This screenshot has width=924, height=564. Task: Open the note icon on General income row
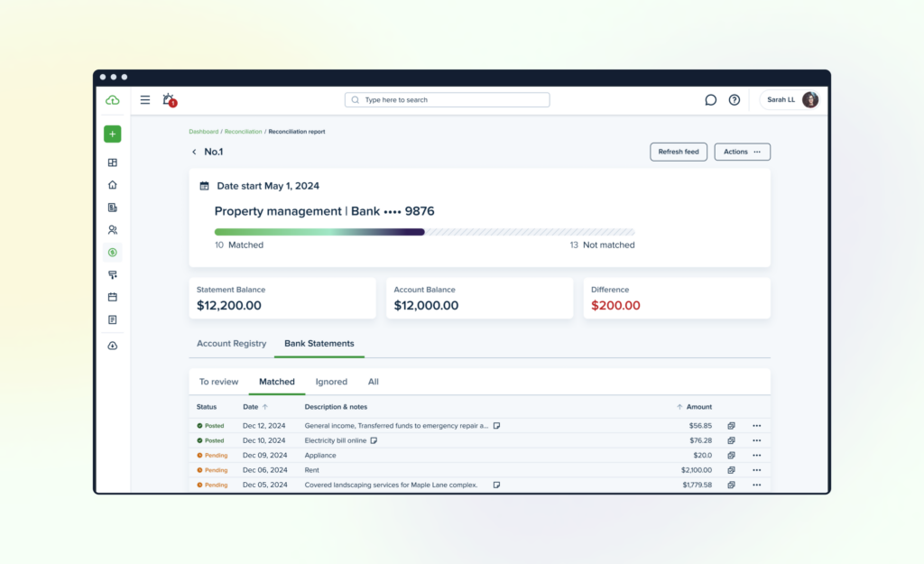click(497, 426)
